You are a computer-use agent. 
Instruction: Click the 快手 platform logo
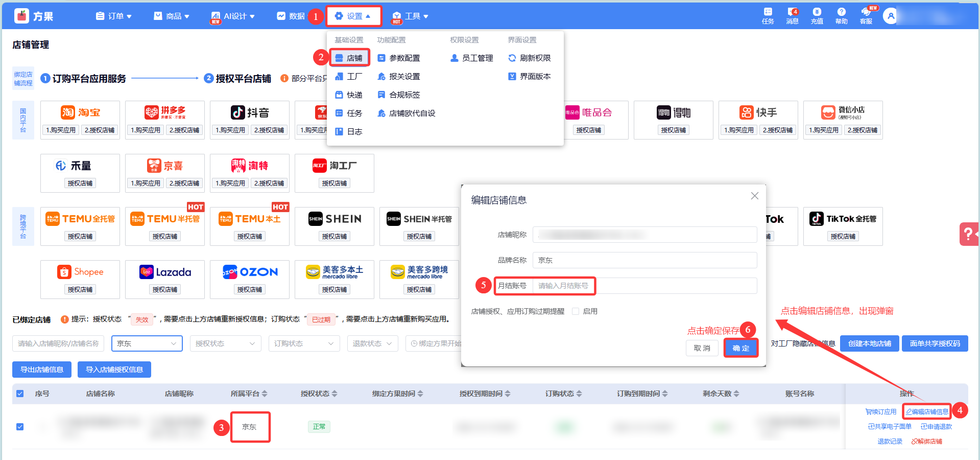point(758,112)
